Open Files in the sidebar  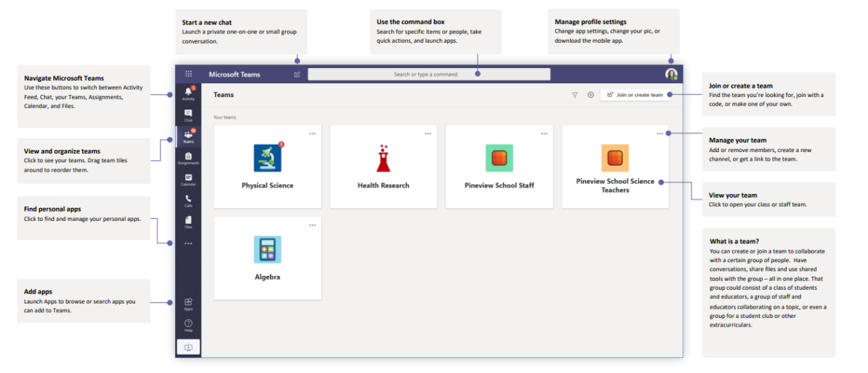click(188, 221)
